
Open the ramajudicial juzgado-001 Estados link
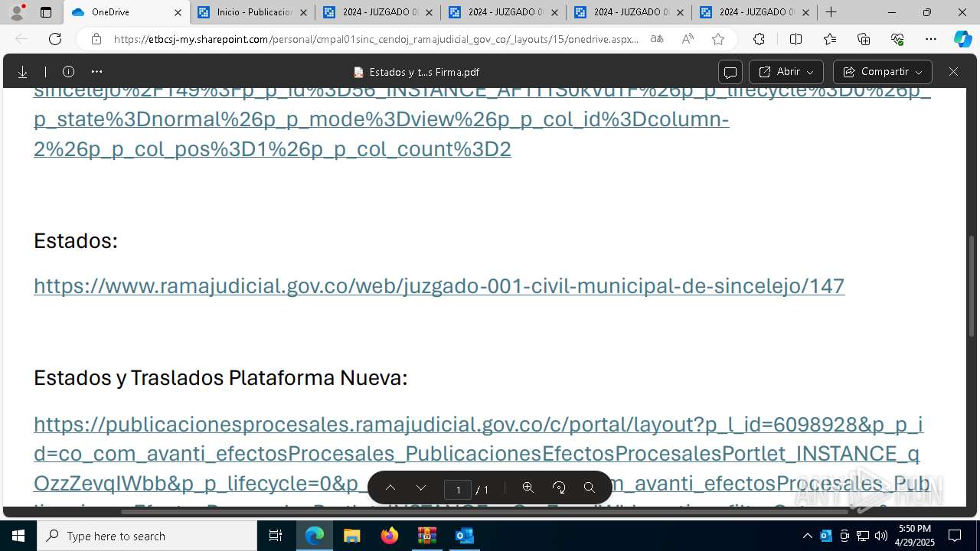[439, 285]
